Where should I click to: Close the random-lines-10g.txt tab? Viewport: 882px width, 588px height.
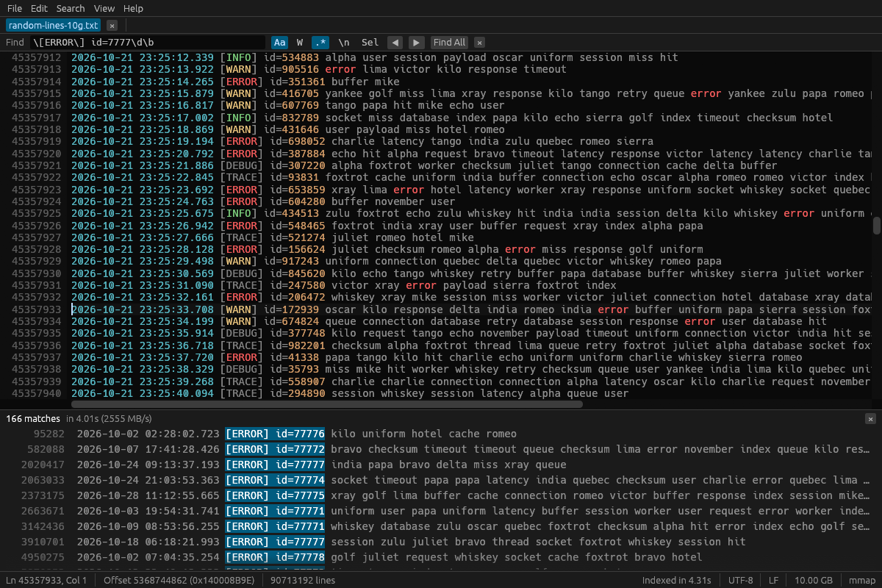click(112, 25)
